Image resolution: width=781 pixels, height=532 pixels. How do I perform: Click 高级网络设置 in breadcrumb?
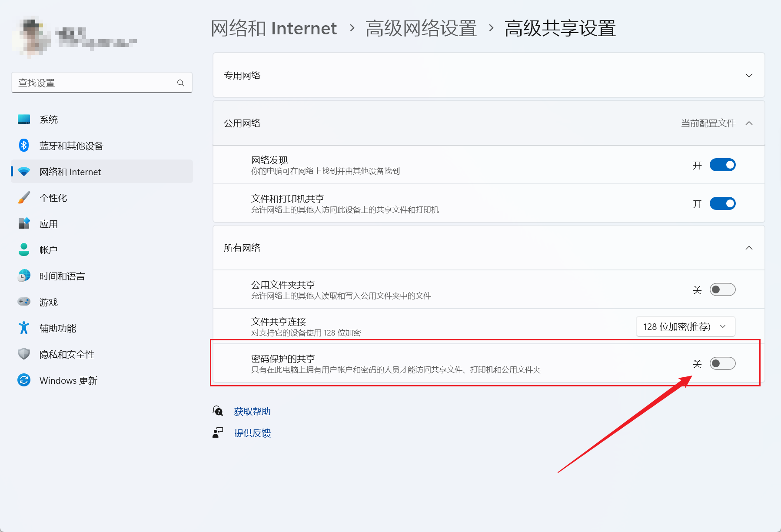(421, 29)
